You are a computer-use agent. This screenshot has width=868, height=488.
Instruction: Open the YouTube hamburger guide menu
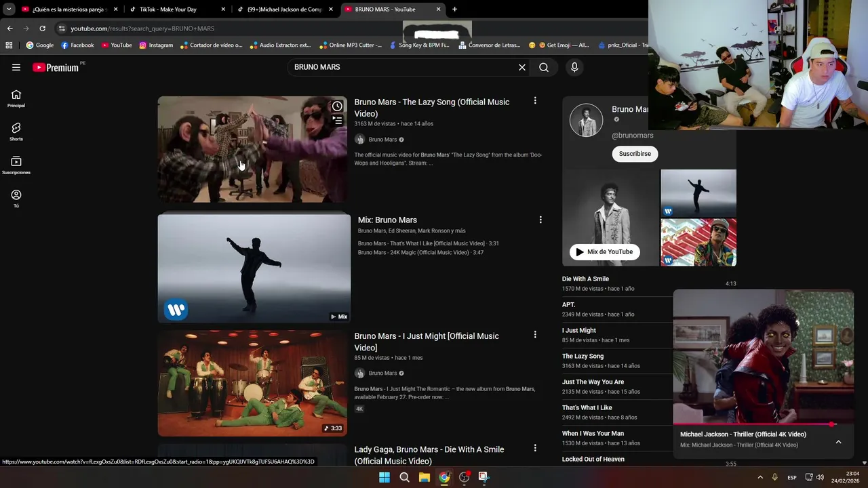tap(16, 67)
